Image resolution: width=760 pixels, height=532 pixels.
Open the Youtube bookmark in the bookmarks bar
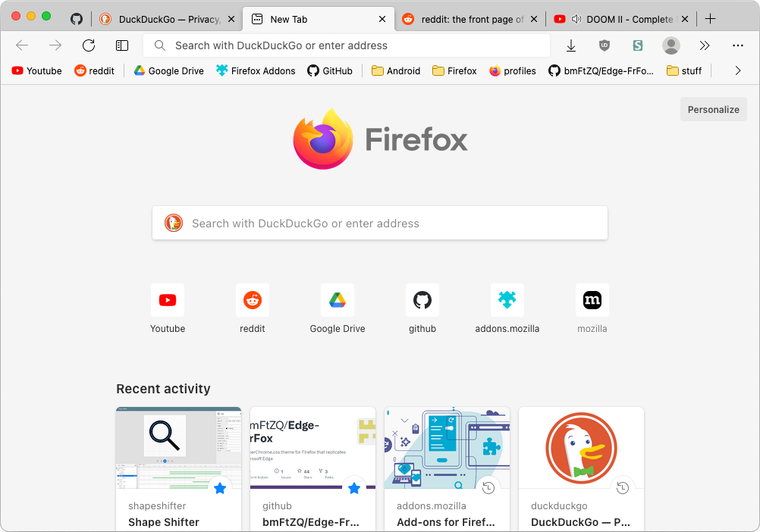37,70
